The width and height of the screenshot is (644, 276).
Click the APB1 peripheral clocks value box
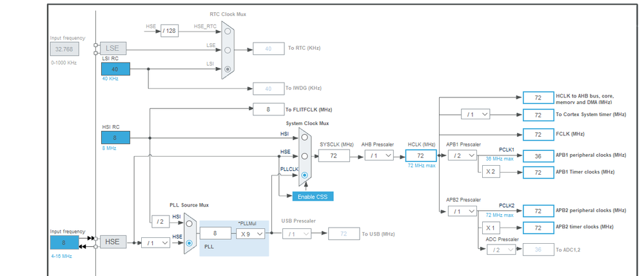[538, 156]
